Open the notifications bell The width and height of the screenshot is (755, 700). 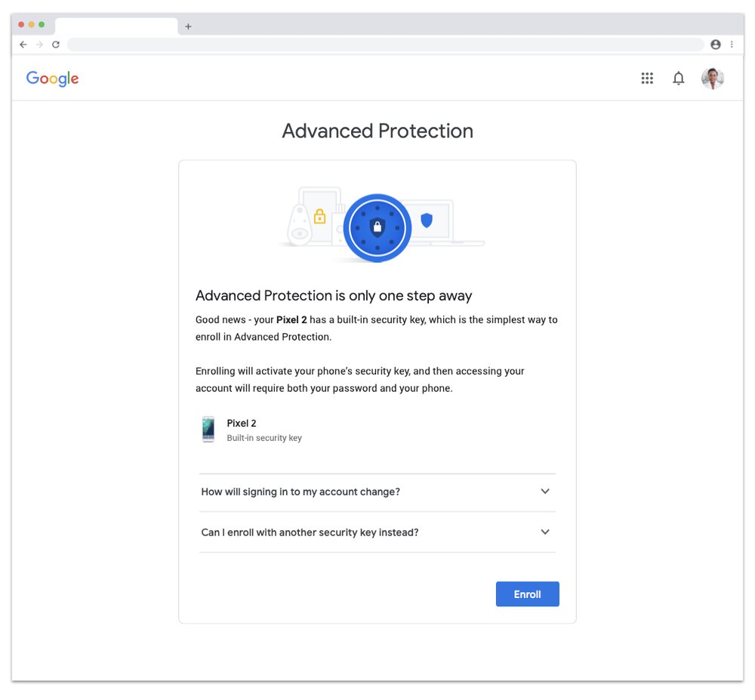point(679,79)
